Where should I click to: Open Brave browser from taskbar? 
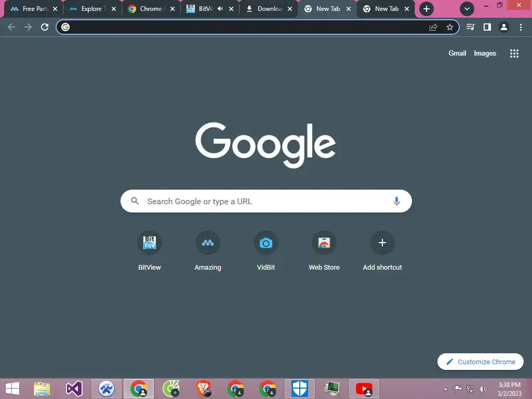point(204,389)
